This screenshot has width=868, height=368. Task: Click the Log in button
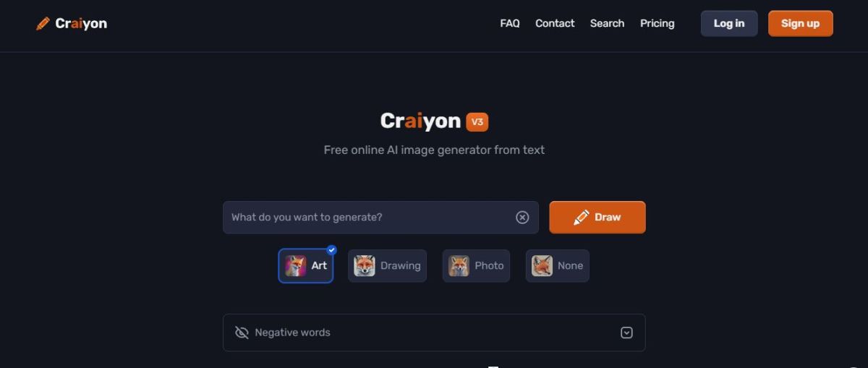(729, 23)
